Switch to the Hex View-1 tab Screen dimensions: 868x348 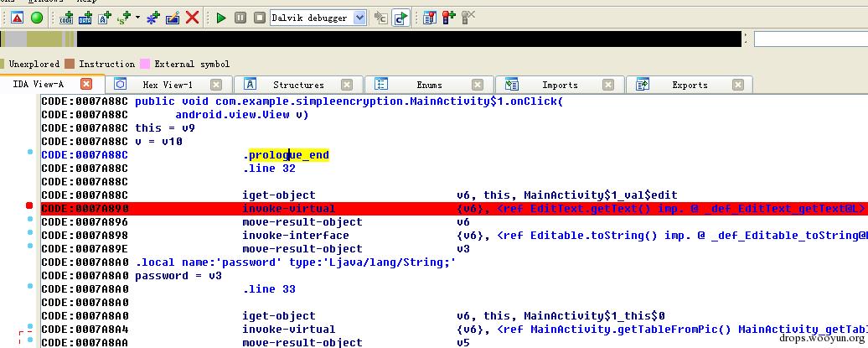tap(168, 85)
